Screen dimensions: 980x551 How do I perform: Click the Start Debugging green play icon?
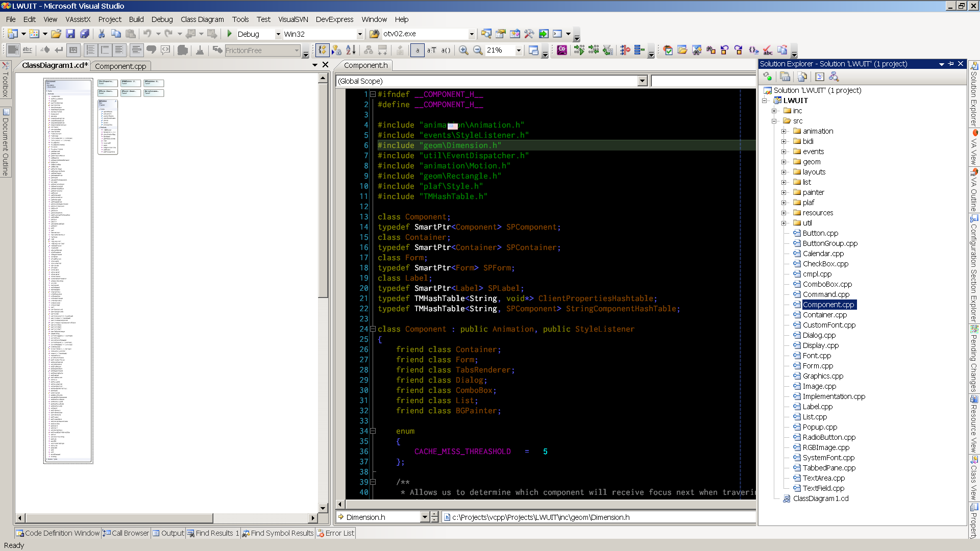(229, 34)
